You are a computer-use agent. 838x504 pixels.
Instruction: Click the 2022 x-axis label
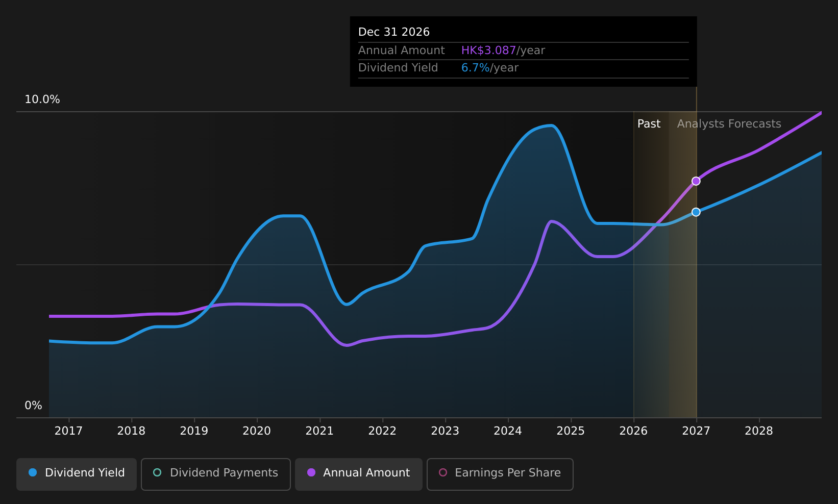click(x=382, y=431)
